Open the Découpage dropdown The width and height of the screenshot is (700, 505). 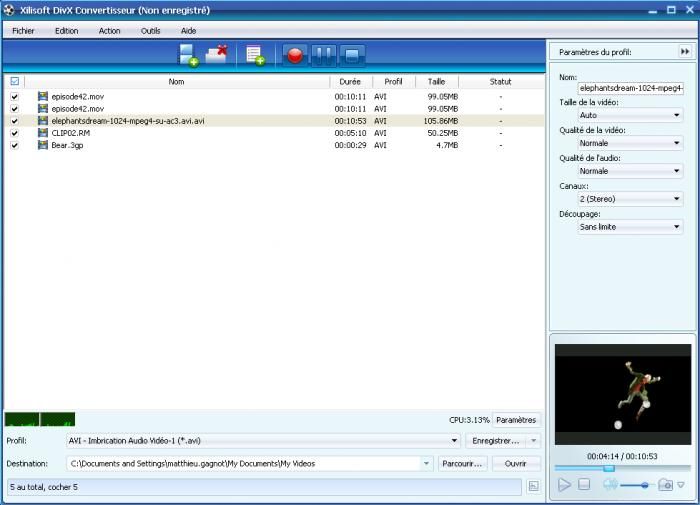pos(630,227)
